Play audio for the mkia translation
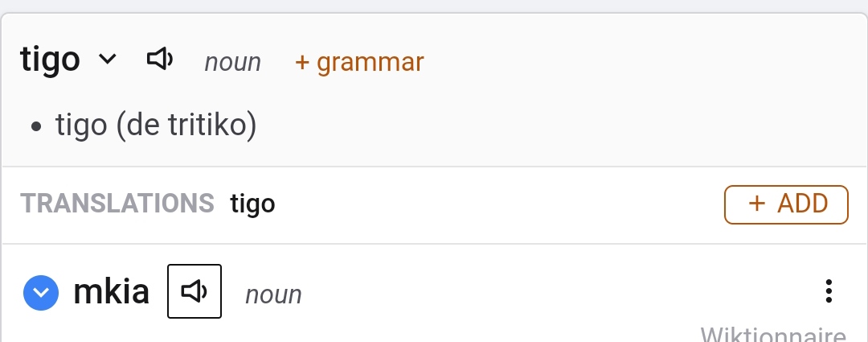This screenshot has height=342, width=868. [x=194, y=291]
